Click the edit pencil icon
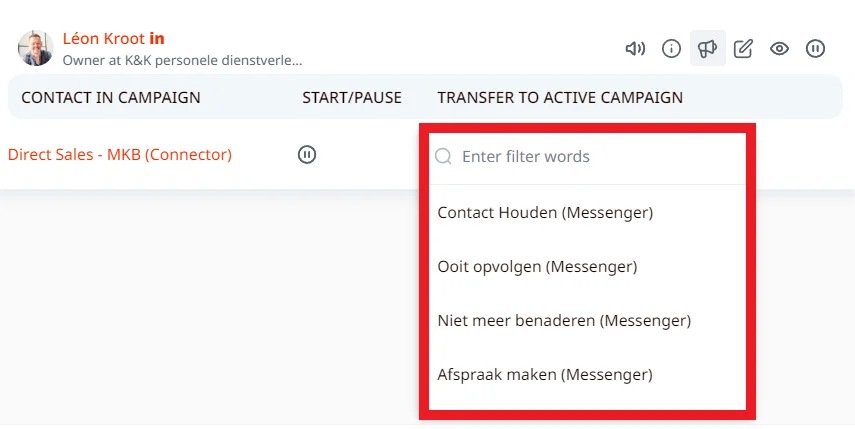 tap(743, 48)
